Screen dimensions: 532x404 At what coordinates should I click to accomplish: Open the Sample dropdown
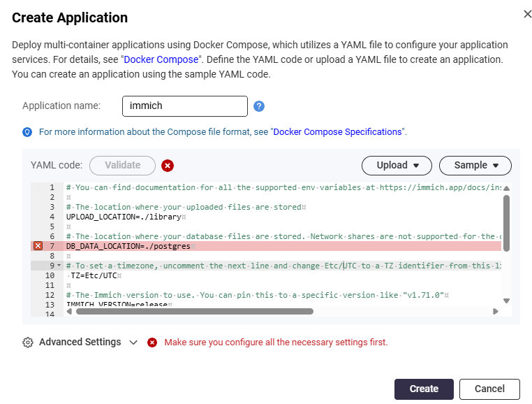(x=475, y=166)
